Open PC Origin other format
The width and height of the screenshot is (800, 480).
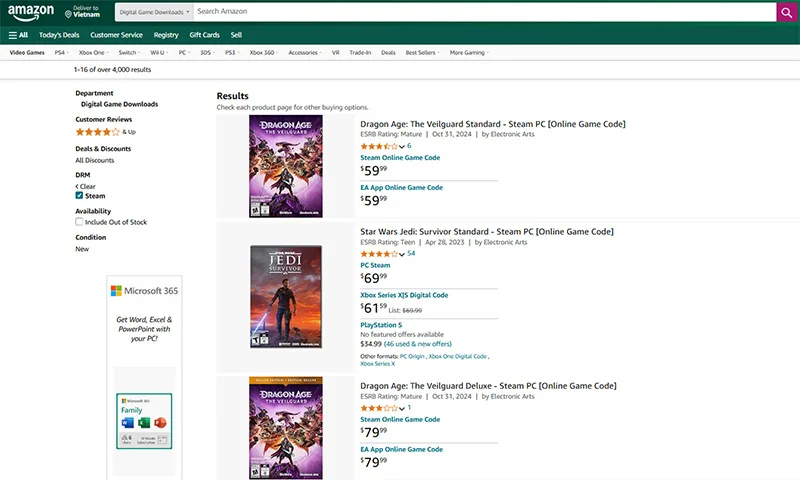point(412,357)
